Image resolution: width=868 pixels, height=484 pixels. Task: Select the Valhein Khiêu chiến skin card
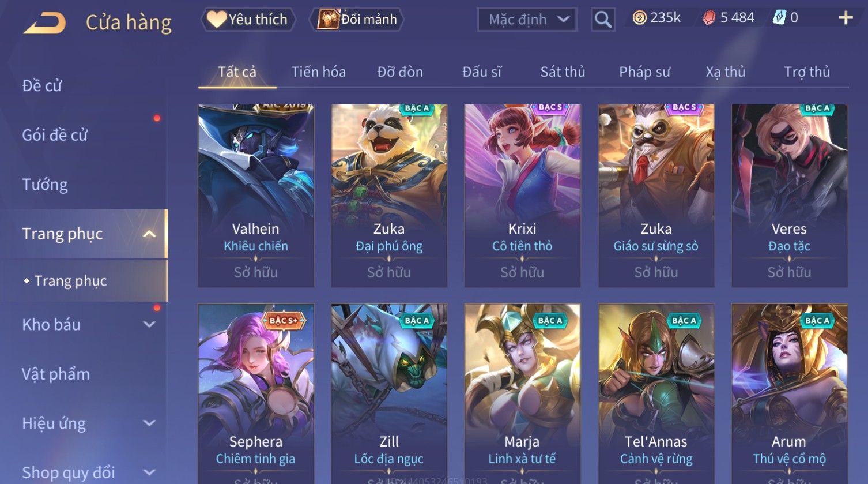(256, 196)
